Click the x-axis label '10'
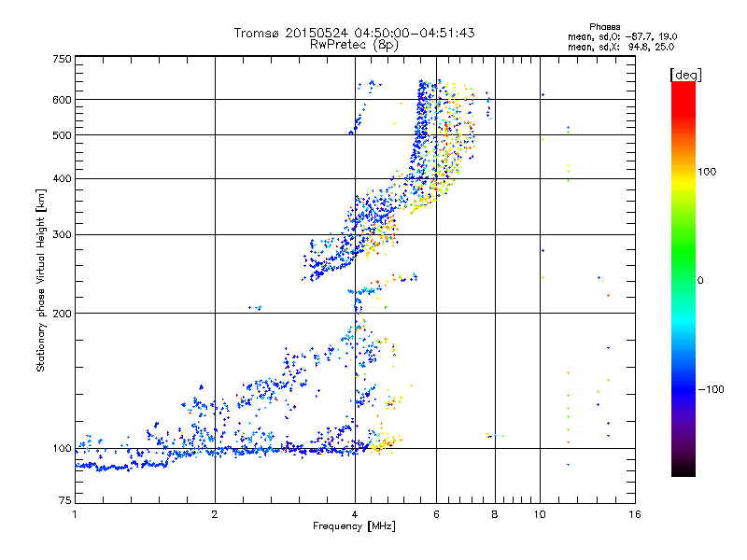The image size is (747, 560). coord(540,514)
